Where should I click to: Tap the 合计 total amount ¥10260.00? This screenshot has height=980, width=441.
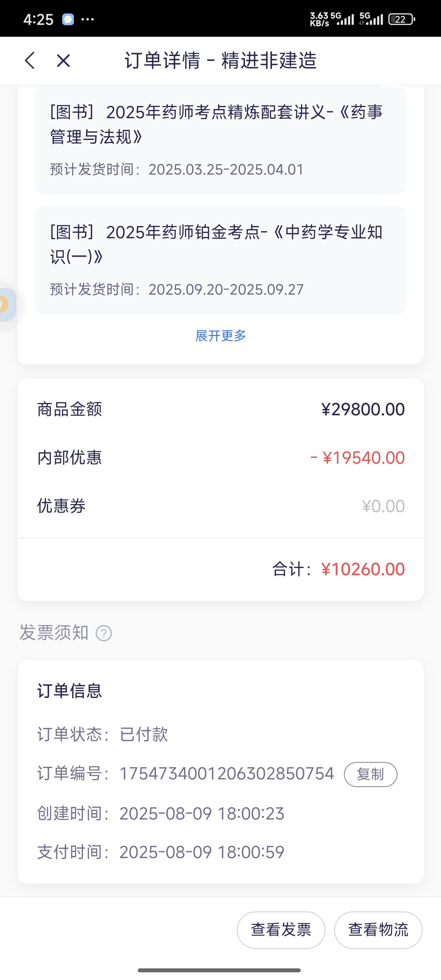coord(363,569)
